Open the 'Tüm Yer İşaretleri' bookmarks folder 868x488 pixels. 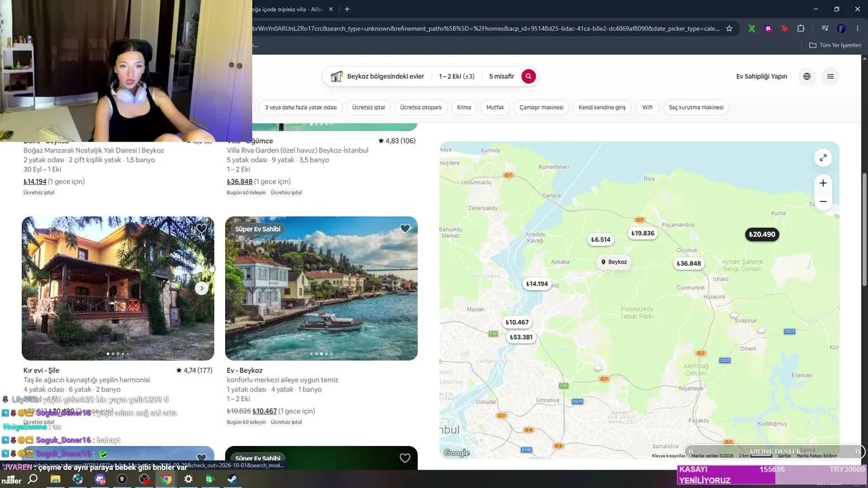coord(835,45)
